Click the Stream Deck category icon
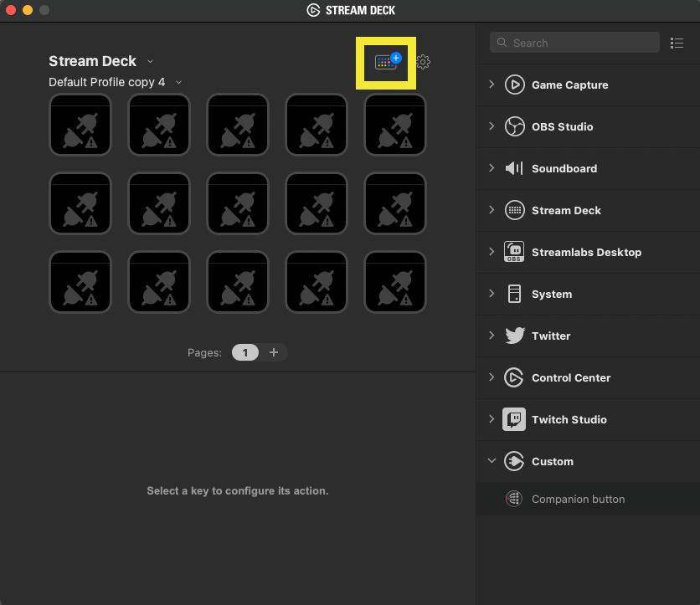This screenshot has width=700, height=605. pyautogui.click(x=514, y=211)
